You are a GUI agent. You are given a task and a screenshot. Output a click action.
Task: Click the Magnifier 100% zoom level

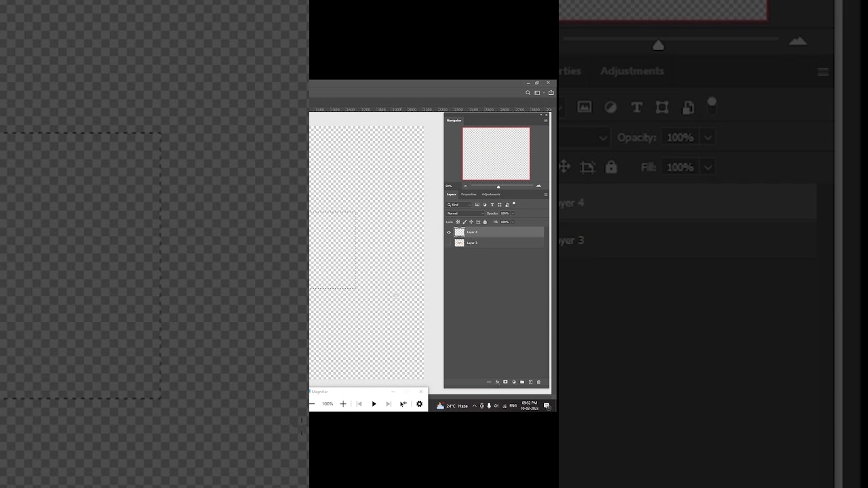click(x=328, y=404)
